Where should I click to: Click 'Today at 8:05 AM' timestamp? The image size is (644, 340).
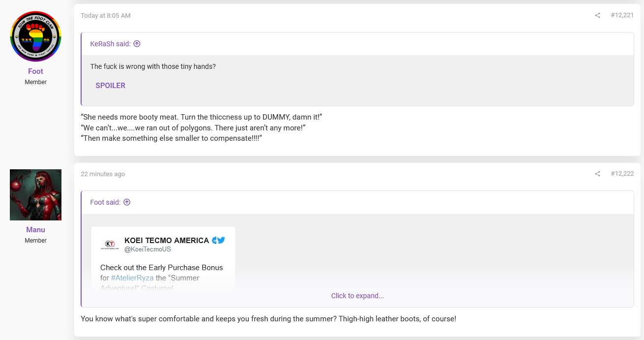pyautogui.click(x=106, y=16)
